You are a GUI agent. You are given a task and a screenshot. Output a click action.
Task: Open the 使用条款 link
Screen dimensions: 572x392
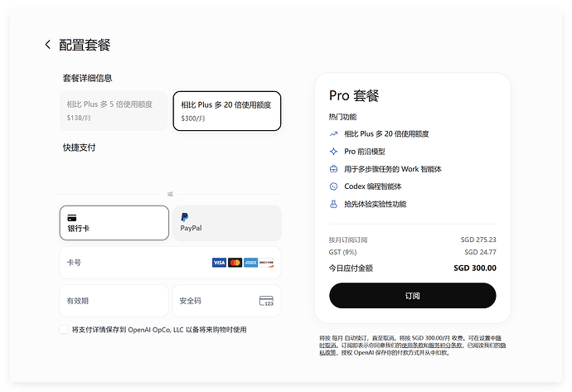click(x=412, y=346)
